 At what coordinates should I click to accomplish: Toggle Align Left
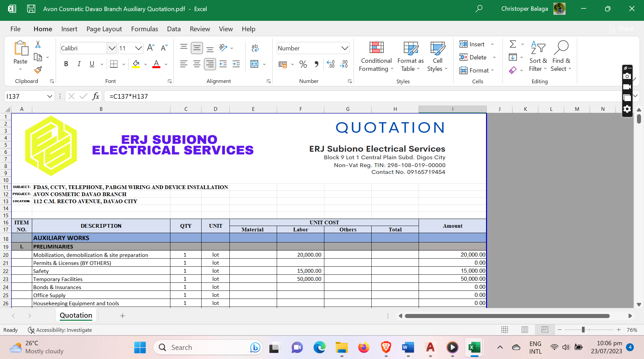click(x=184, y=64)
